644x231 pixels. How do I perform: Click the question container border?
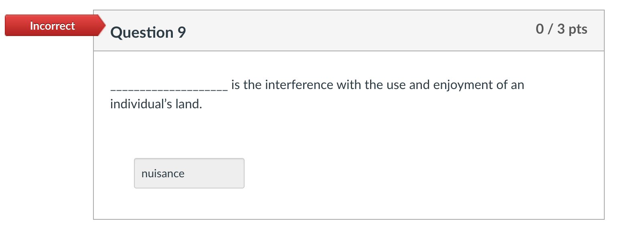coord(93,120)
